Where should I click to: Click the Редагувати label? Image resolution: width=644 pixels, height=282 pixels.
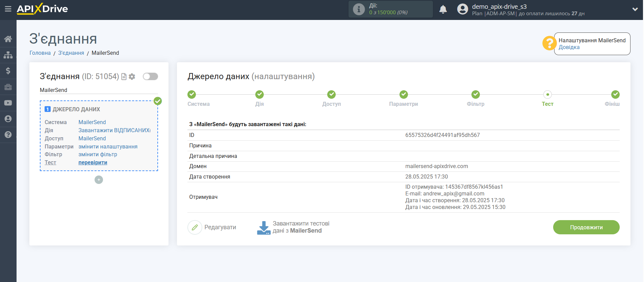tap(220, 227)
